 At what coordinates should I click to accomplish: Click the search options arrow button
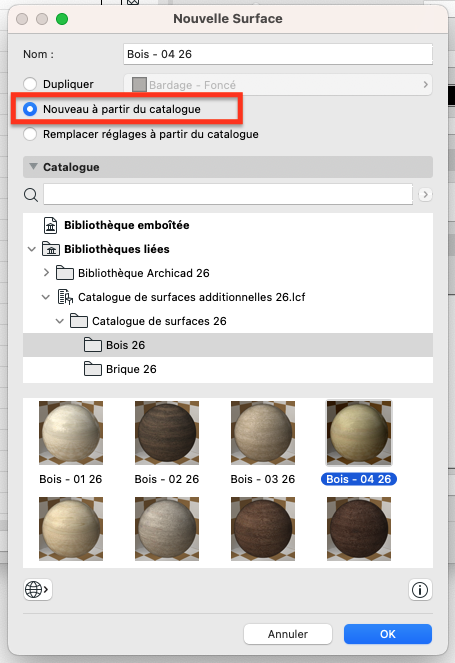(x=425, y=195)
